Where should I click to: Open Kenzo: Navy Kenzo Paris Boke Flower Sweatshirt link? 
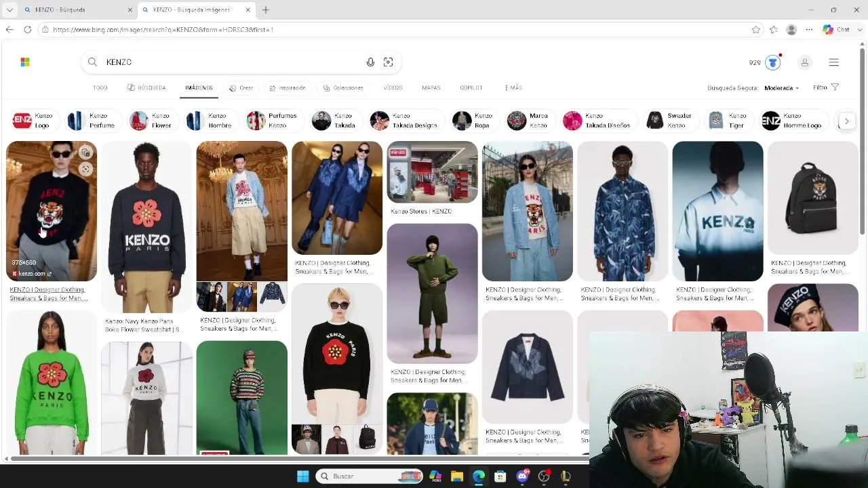pyautogui.click(x=144, y=325)
